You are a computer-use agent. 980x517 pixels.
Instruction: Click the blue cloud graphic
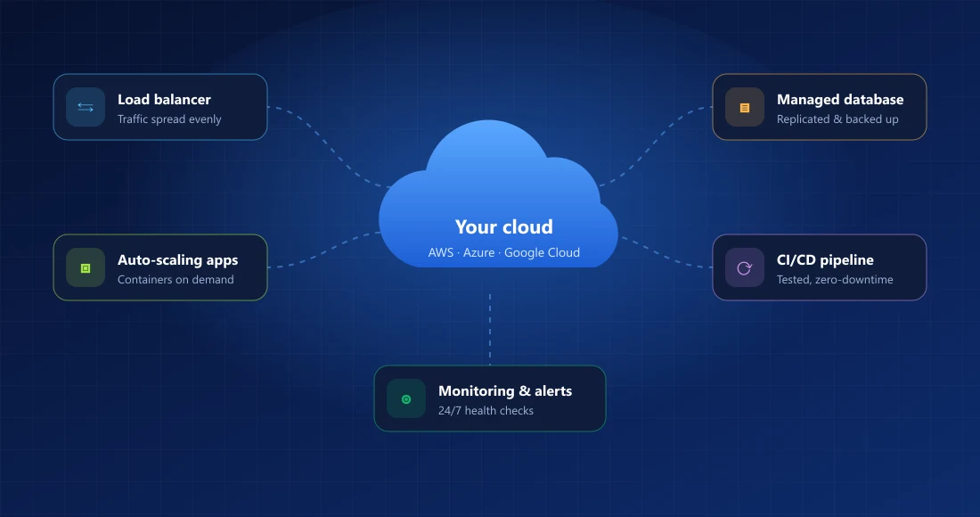[x=498, y=193]
